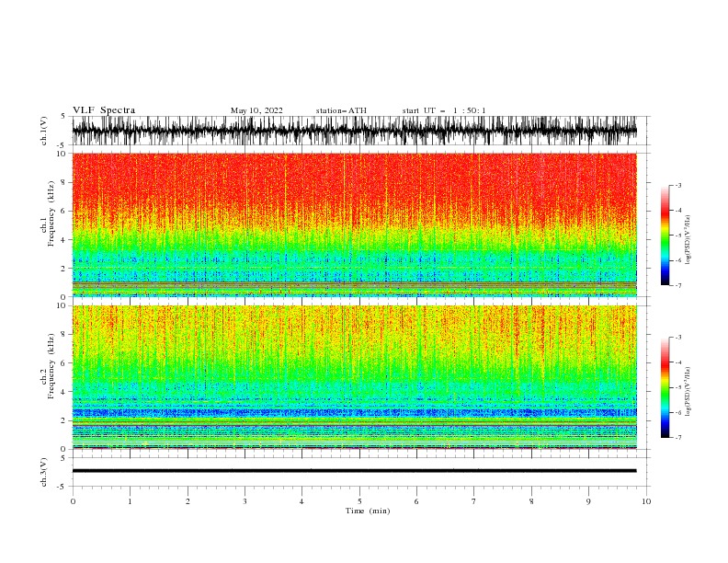Viewport: 728px width, 563px height.
Task: Click the "10" tick on the time axis
Action: [646, 501]
